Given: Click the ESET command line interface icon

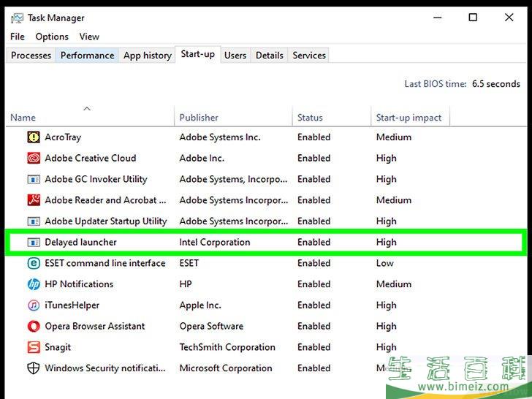Looking at the screenshot, I should coord(34,263).
